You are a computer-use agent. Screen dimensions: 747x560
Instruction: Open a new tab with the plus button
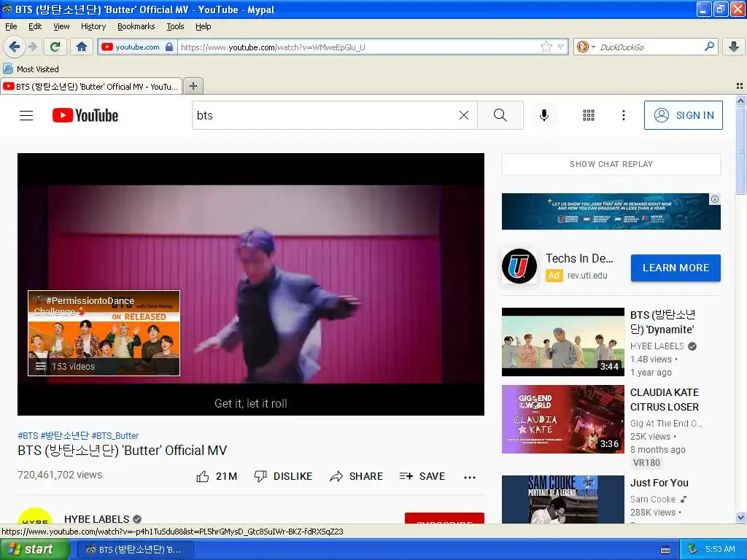click(193, 86)
